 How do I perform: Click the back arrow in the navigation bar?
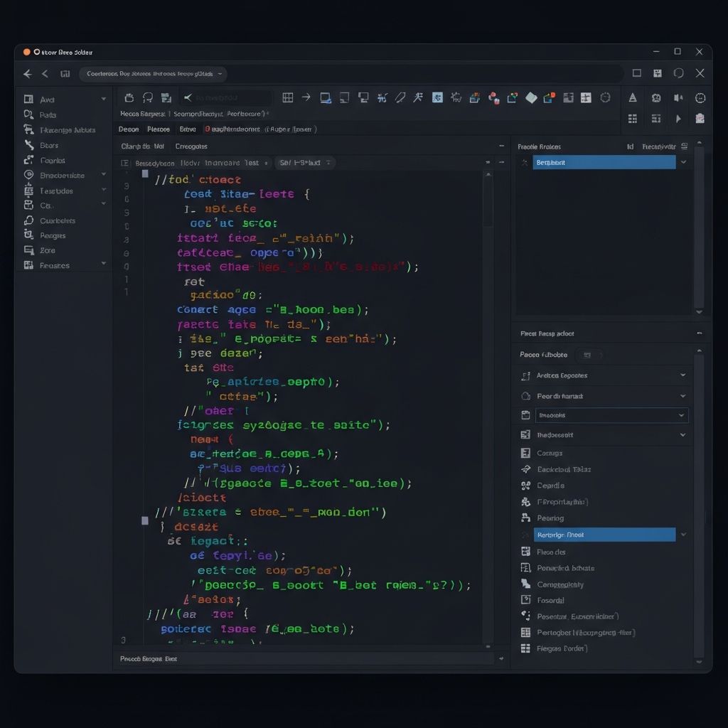(x=28, y=73)
